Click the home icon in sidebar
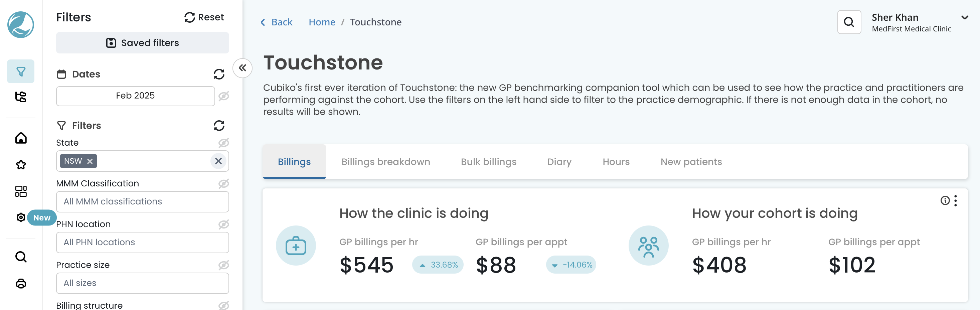Screen dimensions: 980x310 click(21, 138)
